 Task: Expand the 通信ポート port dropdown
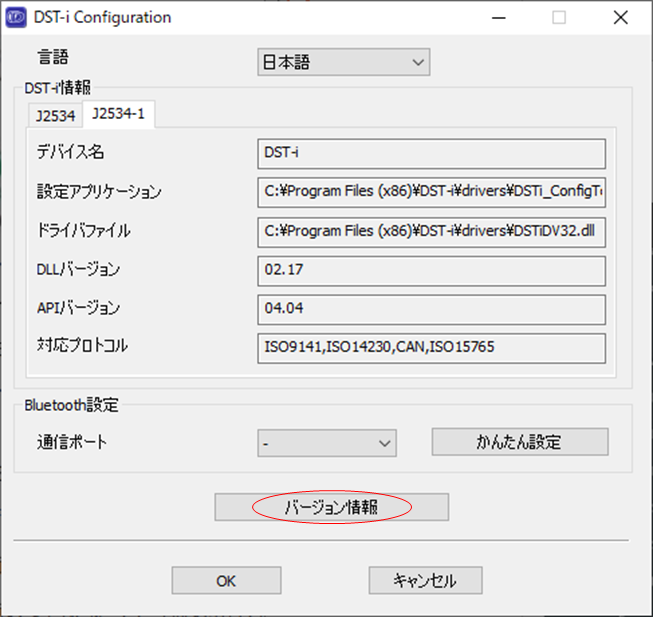pyautogui.click(x=327, y=443)
